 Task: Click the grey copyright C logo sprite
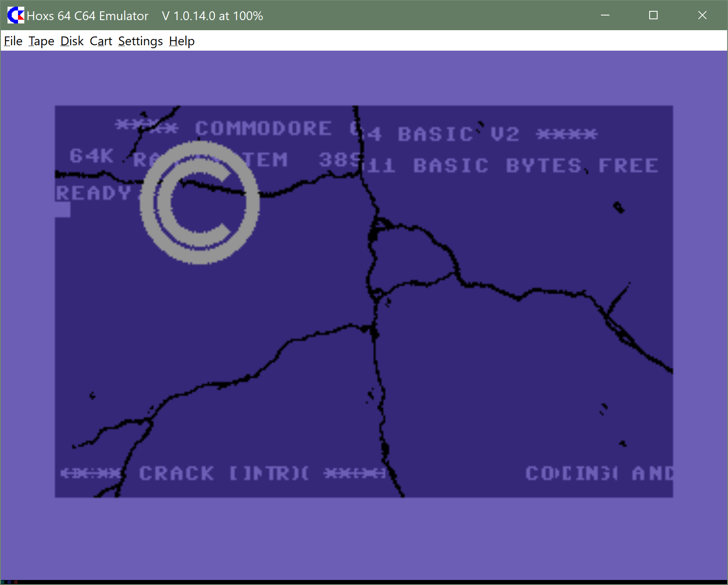tap(199, 202)
